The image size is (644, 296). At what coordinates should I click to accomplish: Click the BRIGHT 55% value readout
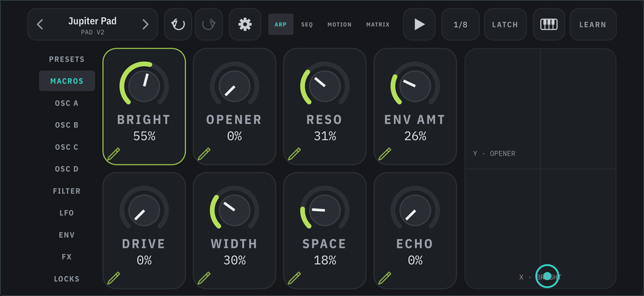[144, 136]
